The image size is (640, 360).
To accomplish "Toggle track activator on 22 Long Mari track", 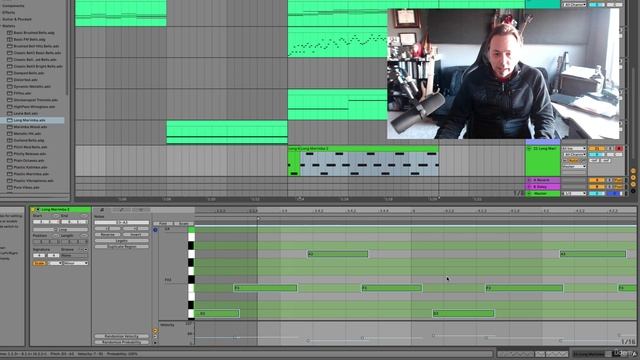I will [x=596, y=149].
